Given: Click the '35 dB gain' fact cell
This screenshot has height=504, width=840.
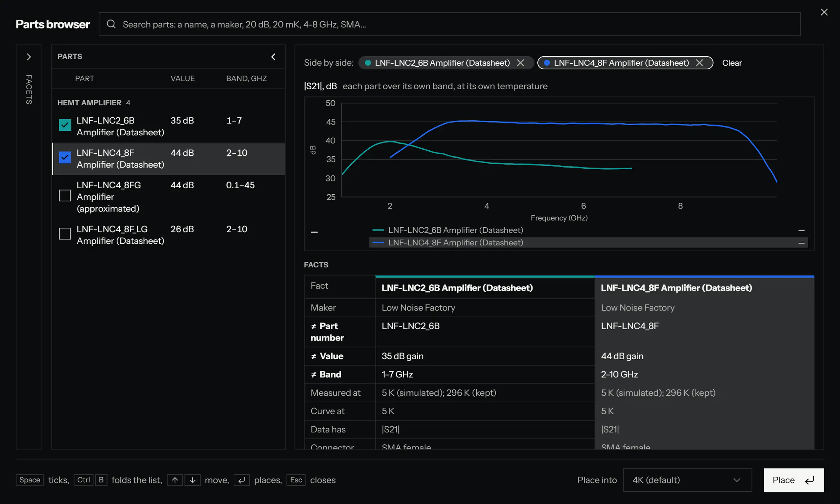Looking at the screenshot, I should (485, 356).
